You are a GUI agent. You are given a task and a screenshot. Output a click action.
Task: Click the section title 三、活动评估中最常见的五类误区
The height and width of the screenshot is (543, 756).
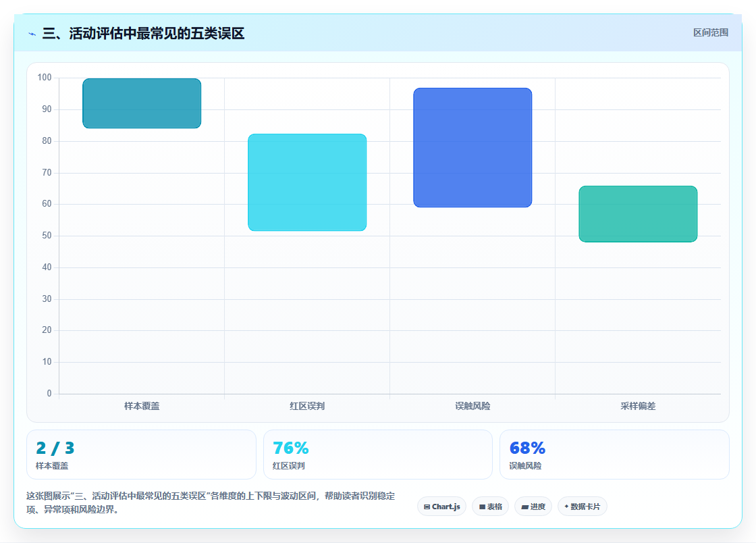pos(143,33)
